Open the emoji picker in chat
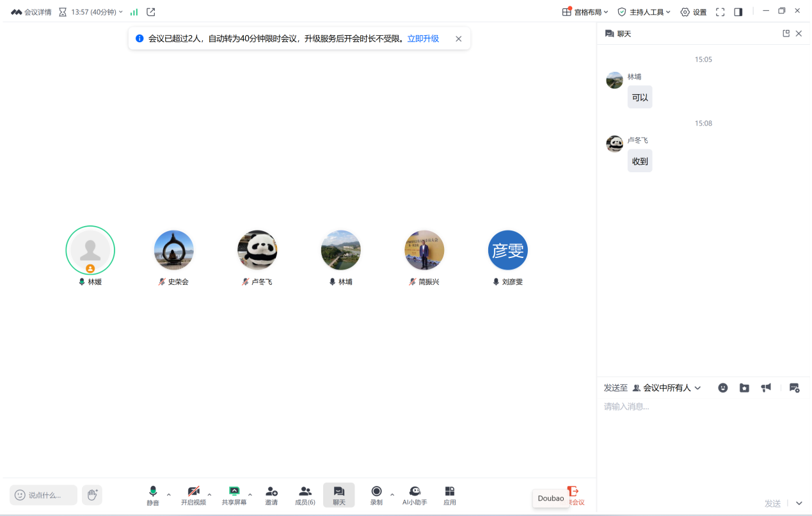The height and width of the screenshot is (516, 812). point(722,388)
